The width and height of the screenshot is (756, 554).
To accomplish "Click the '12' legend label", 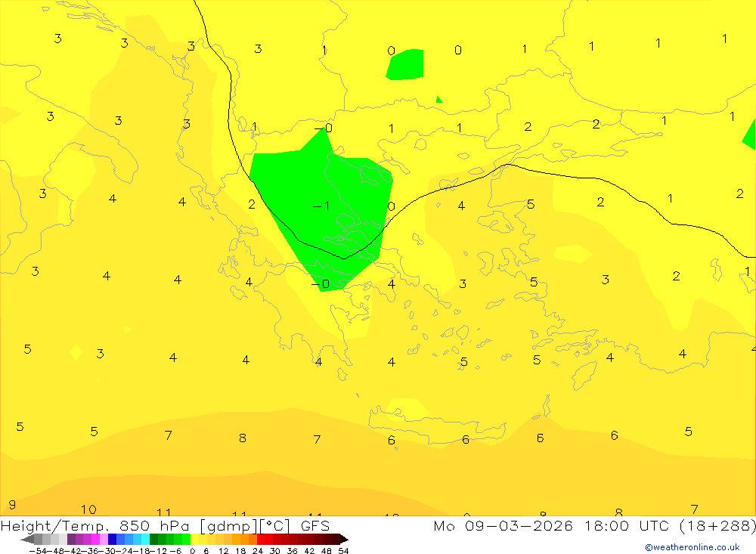I will point(223,551).
